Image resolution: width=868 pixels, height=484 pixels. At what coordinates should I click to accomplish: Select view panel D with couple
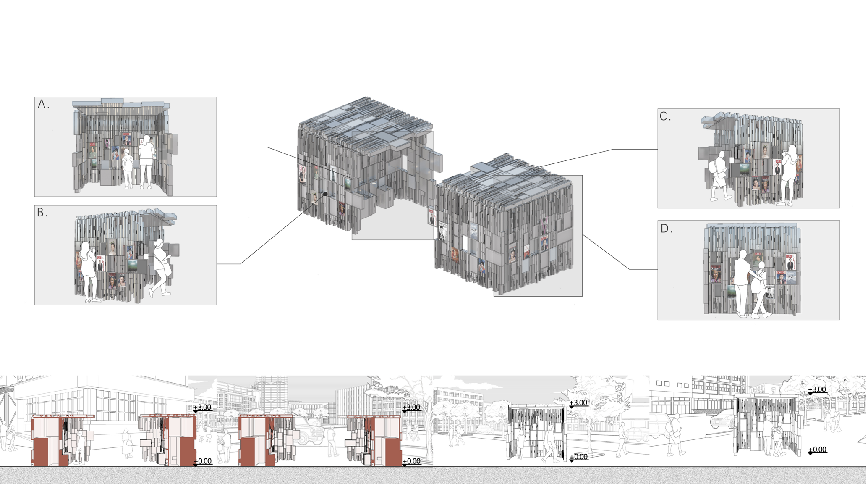pyautogui.click(x=748, y=270)
